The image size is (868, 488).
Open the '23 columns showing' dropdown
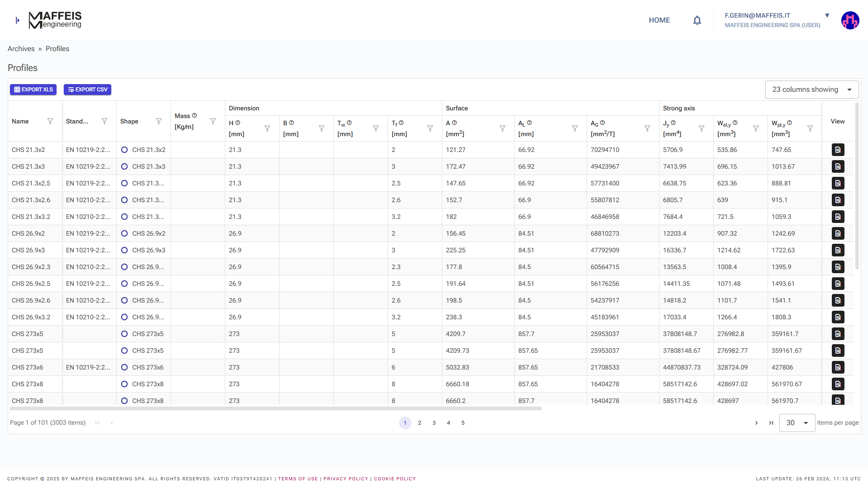coord(812,89)
